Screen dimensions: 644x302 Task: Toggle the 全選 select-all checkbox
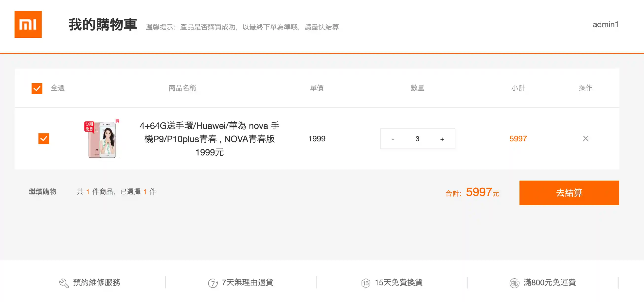pyautogui.click(x=37, y=88)
